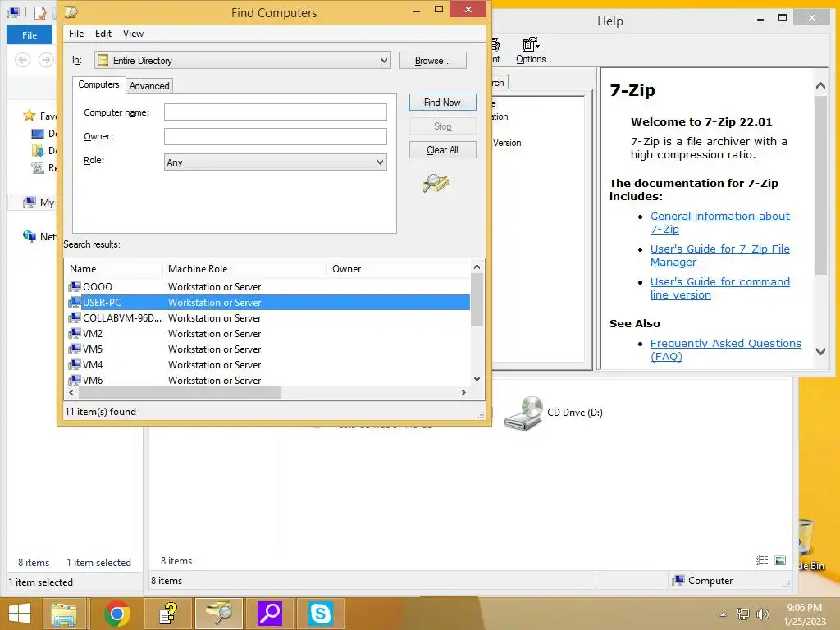Show hidden tray icons arrow

click(x=724, y=614)
